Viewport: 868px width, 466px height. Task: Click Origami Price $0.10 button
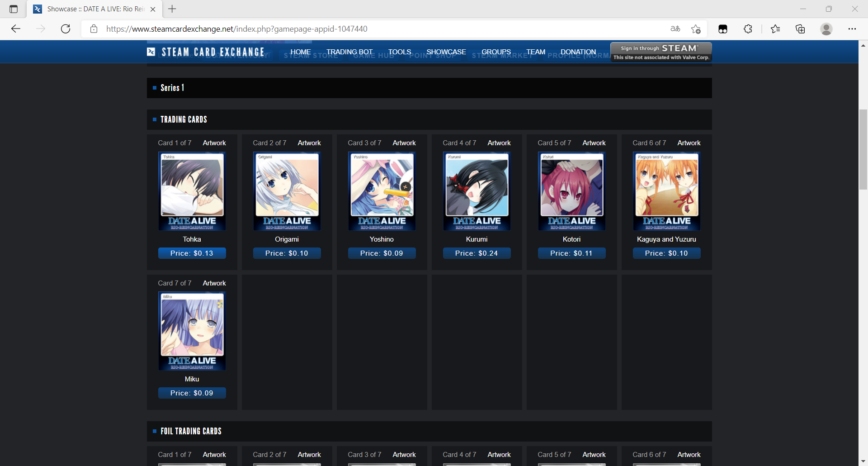[287, 253]
